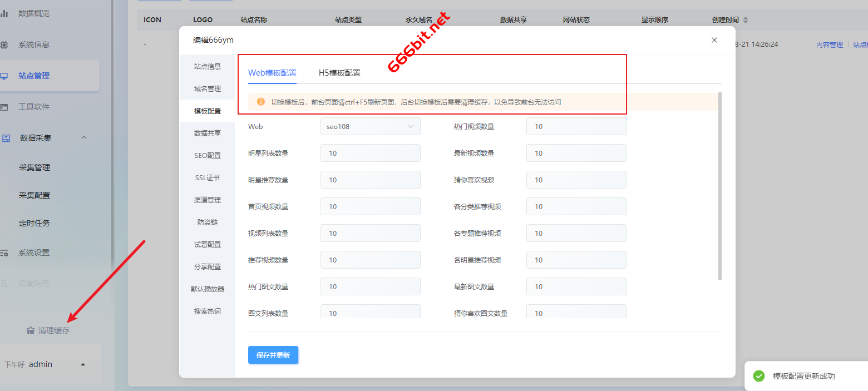Click the 数据概览 bar chart icon

pyautogui.click(x=4, y=13)
